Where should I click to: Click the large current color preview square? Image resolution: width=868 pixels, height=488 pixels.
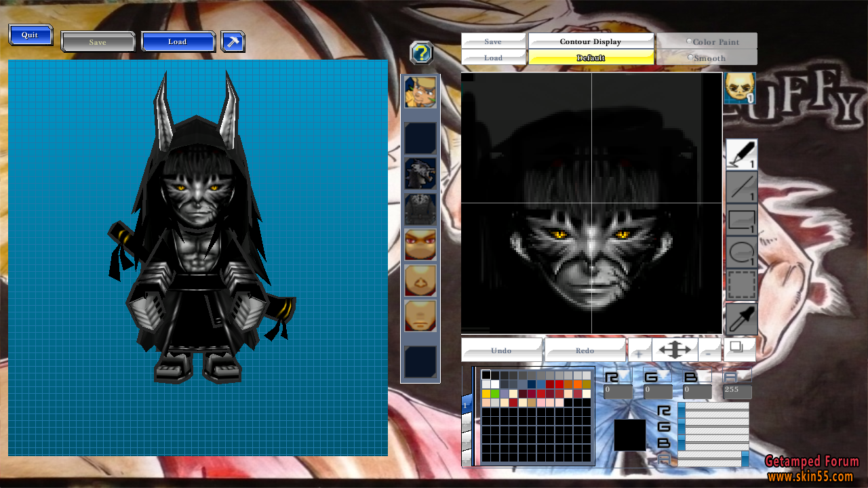click(x=630, y=435)
